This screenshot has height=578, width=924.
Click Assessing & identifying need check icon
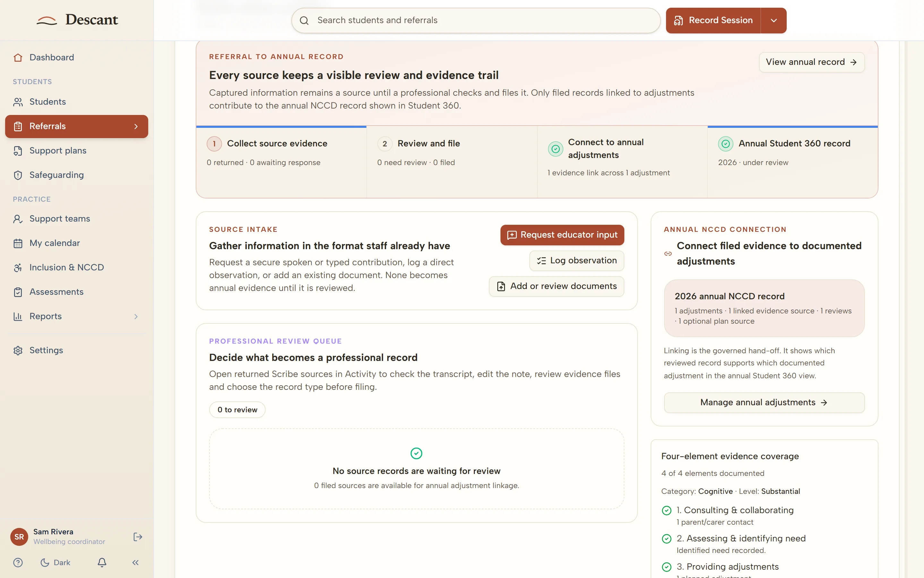[x=667, y=539]
